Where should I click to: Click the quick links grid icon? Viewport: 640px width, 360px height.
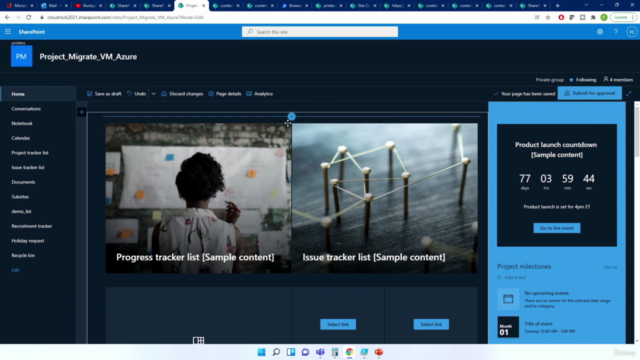click(198, 340)
